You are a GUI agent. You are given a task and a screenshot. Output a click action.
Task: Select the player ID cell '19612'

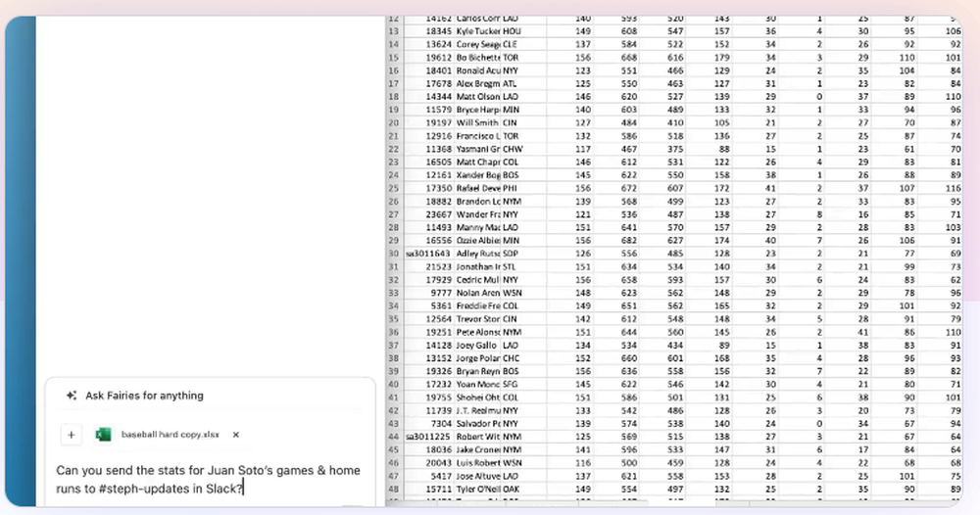pos(429,58)
